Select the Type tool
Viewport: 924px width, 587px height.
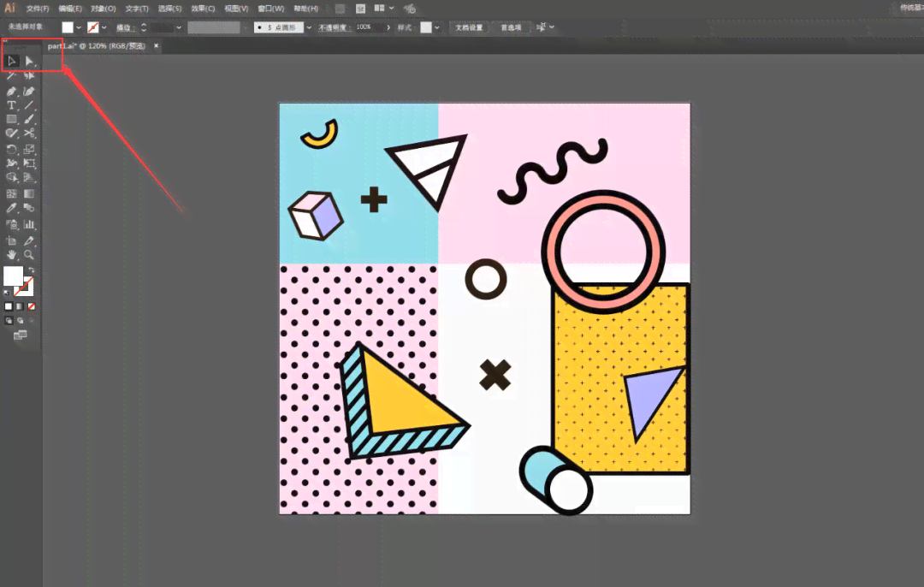click(x=11, y=105)
